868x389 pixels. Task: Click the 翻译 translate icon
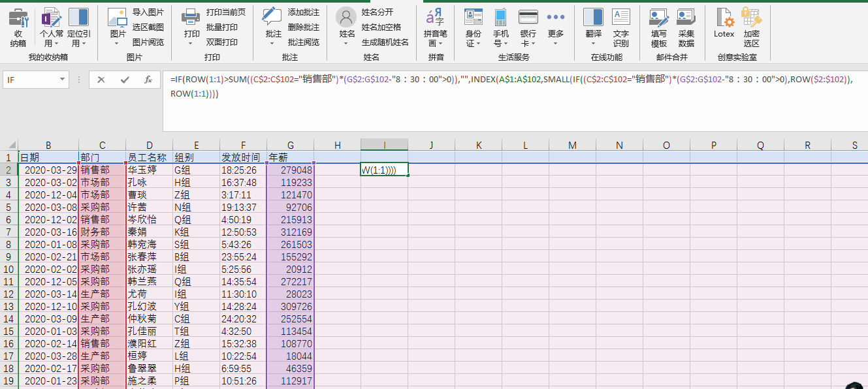[x=593, y=18]
